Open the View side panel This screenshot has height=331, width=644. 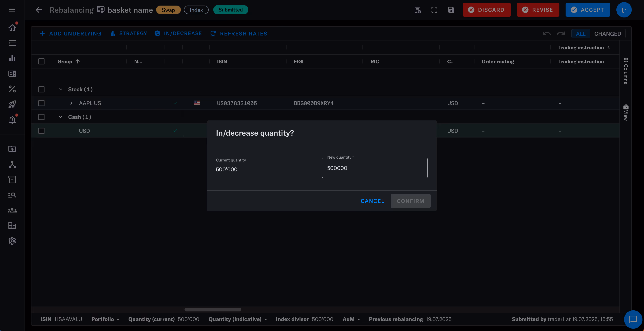coord(626,113)
